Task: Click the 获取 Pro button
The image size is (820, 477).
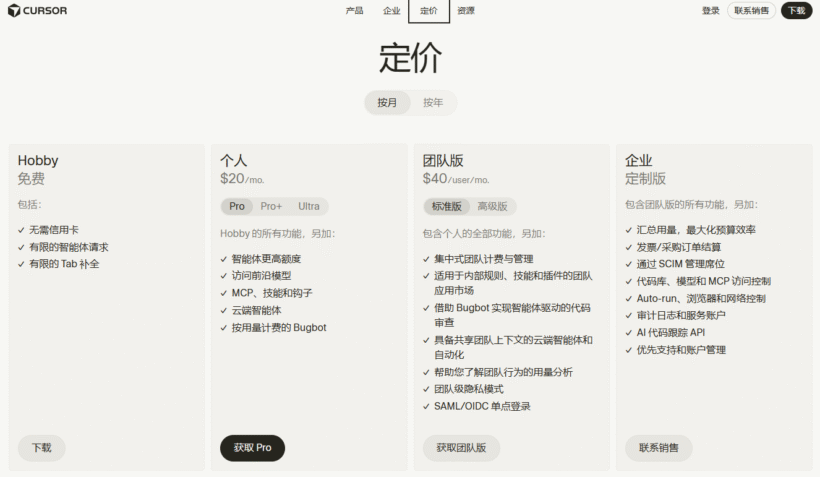Action: click(x=253, y=448)
